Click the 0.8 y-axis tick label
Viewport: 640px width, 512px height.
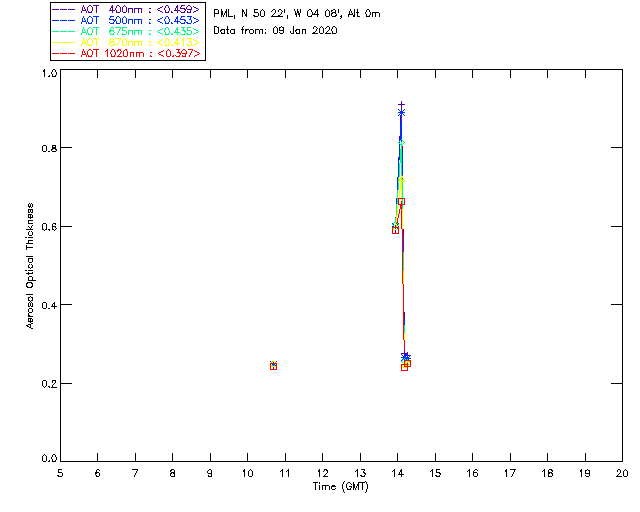[x=49, y=148]
